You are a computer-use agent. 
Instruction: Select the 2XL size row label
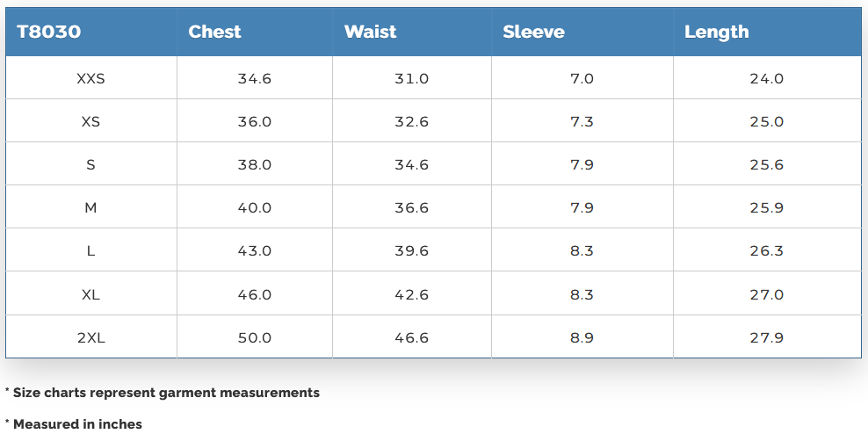coord(90,337)
